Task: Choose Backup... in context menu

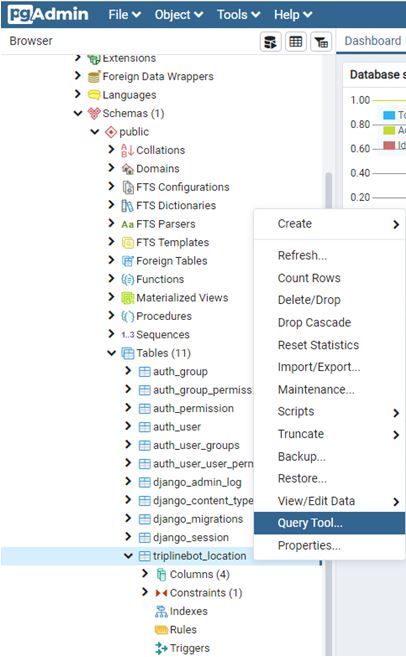Action: [x=329, y=456]
